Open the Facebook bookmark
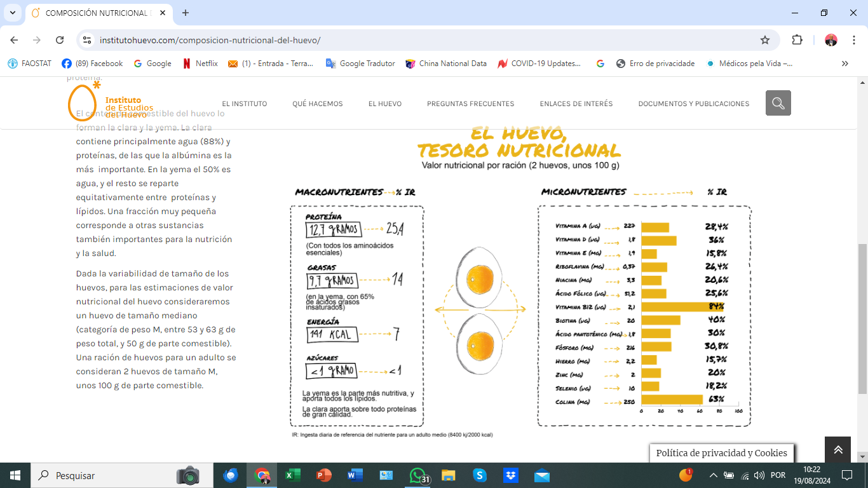 [92, 64]
